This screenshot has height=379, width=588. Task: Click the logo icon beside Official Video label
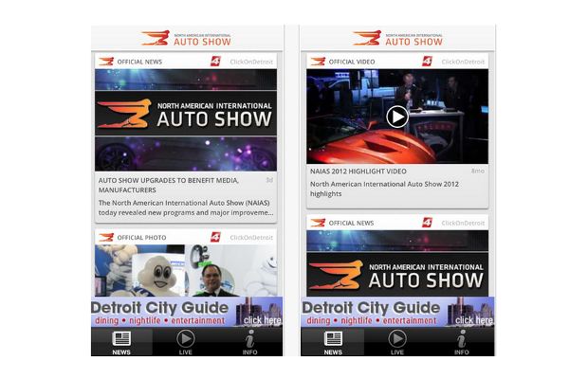pos(318,62)
